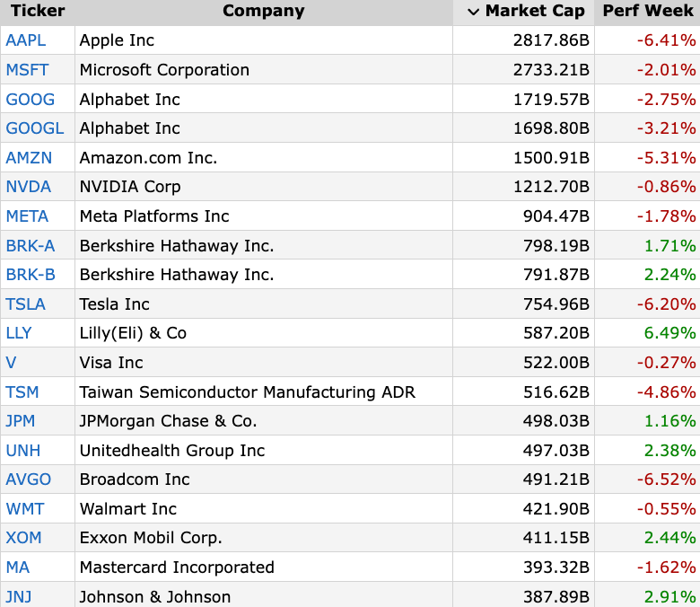Sort table by Company column header
The image size is (700, 607).
(x=263, y=12)
